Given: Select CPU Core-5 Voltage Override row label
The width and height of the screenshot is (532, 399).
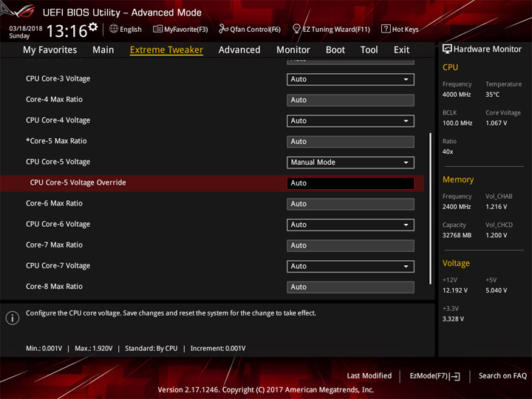Looking at the screenshot, I should 78,183.
